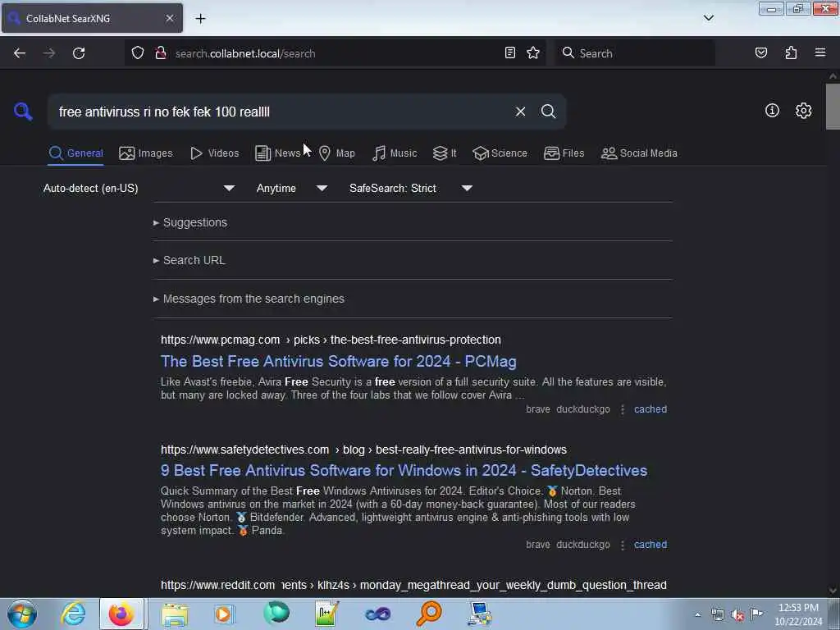Click the SearXNG magnifier logo
This screenshot has width=840, height=630.
pyautogui.click(x=23, y=112)
